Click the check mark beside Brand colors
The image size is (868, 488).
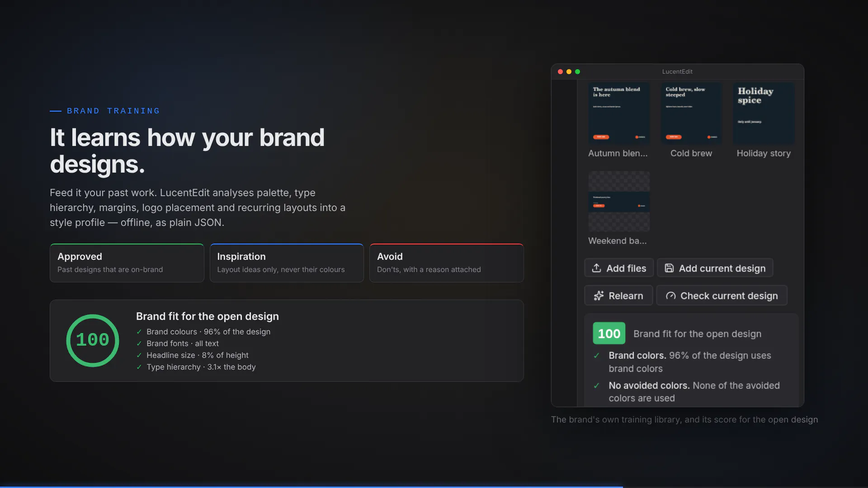click(x=596, y=356)
